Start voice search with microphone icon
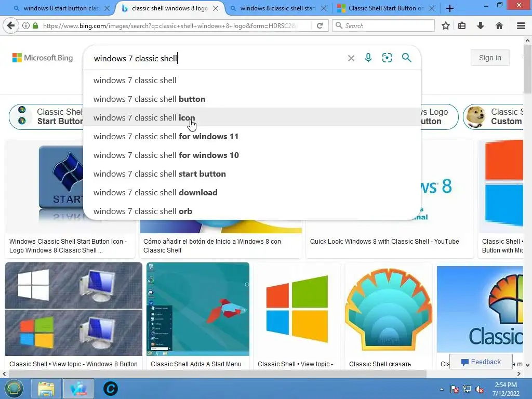This screenshot has height=399, width=532. click(x=368, y=58)
